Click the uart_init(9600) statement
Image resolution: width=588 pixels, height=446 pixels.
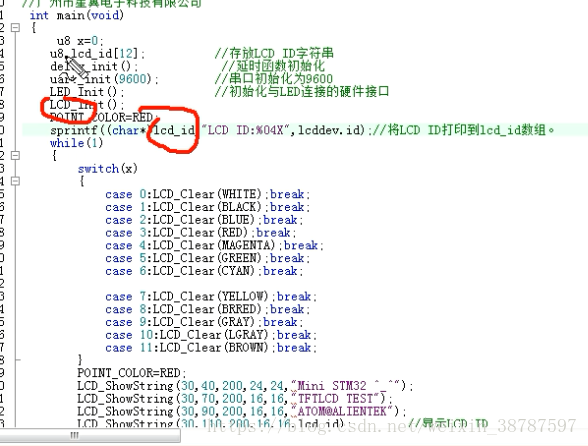(104, 79)
